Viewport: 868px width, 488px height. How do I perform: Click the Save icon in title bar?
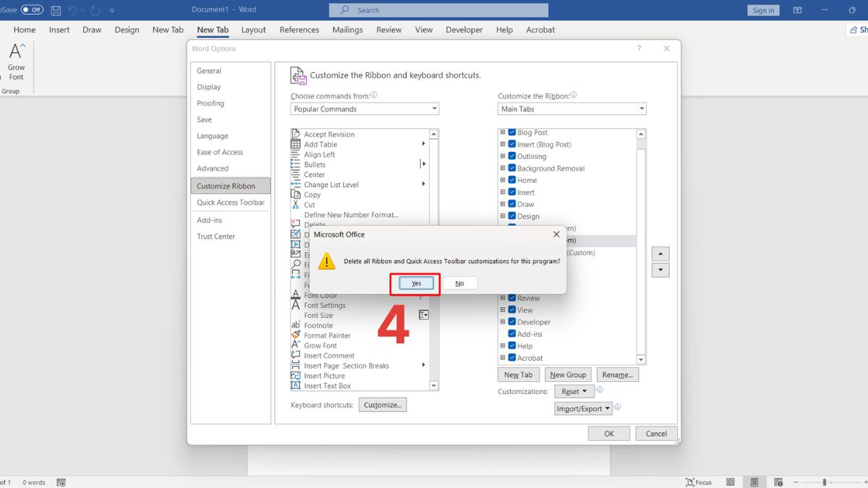pyautogui.click(x=56, y=10)
